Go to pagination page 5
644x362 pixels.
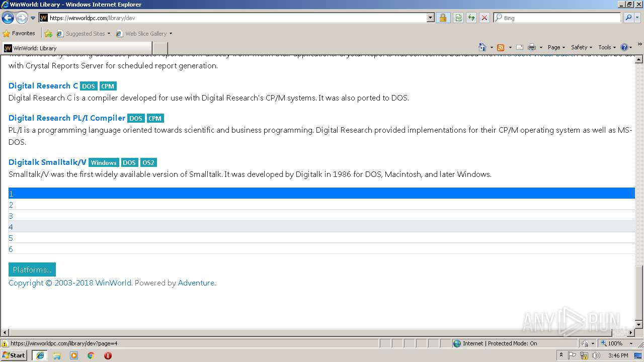click(321, 238)
